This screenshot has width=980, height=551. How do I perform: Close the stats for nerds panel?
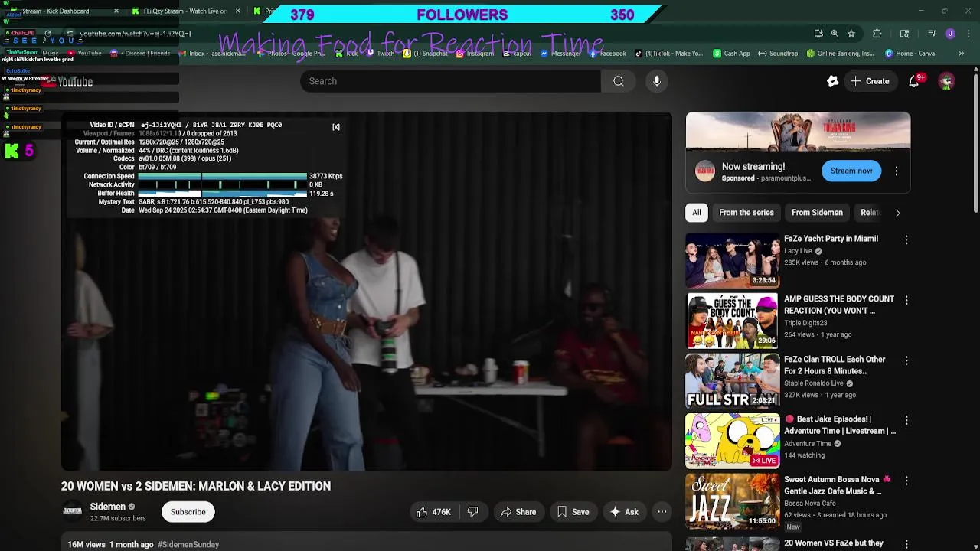pos(335,127)
